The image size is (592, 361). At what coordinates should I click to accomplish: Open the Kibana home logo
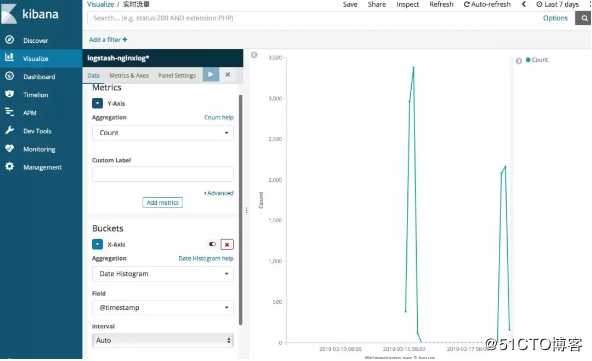point(30,14)
